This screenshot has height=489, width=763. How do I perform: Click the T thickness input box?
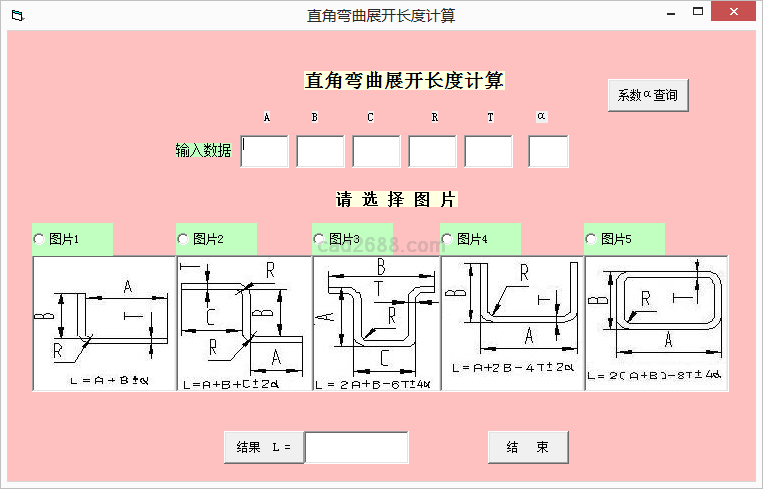coord(488,152)
